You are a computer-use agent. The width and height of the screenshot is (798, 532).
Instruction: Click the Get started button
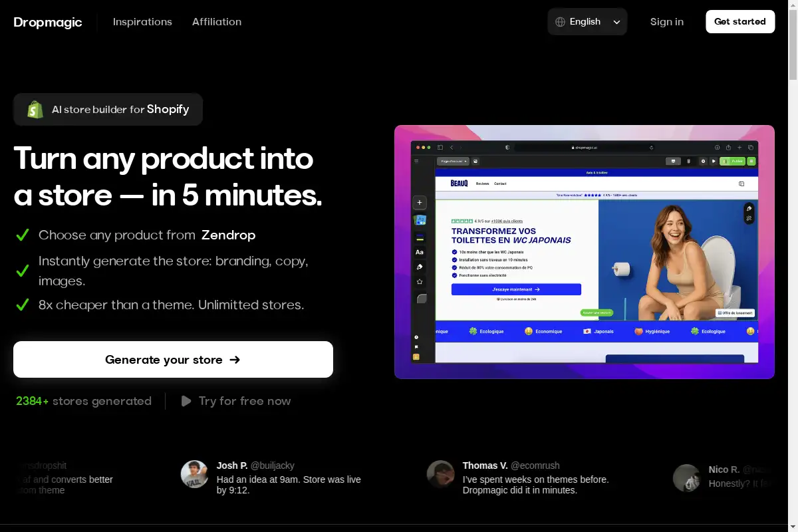(740, 21)
